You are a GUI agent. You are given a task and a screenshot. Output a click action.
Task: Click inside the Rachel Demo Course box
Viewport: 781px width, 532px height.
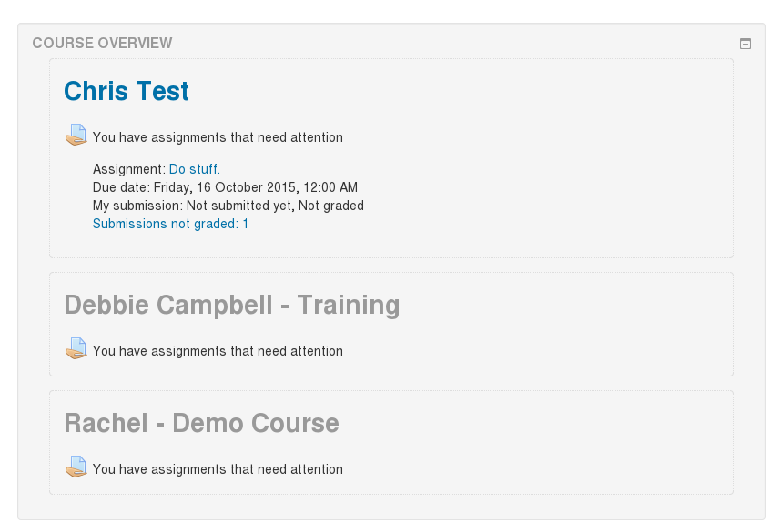(391, 442)
